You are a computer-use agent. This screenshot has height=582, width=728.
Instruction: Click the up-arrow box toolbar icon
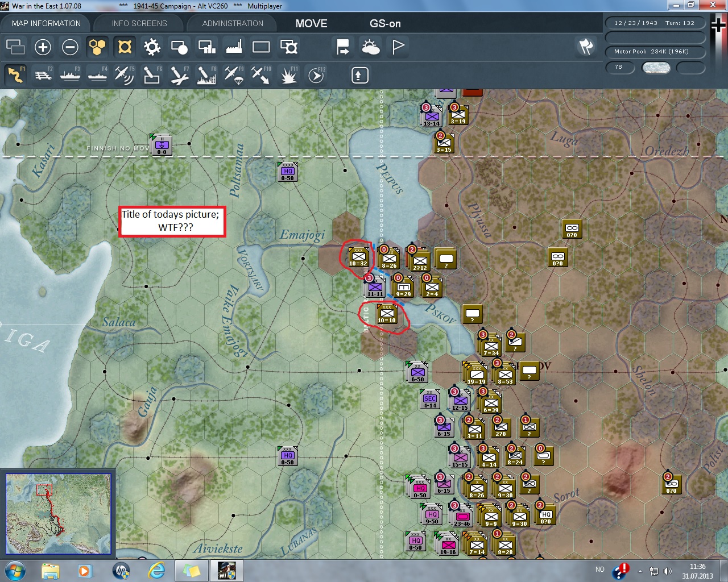(x=359, y=75)
